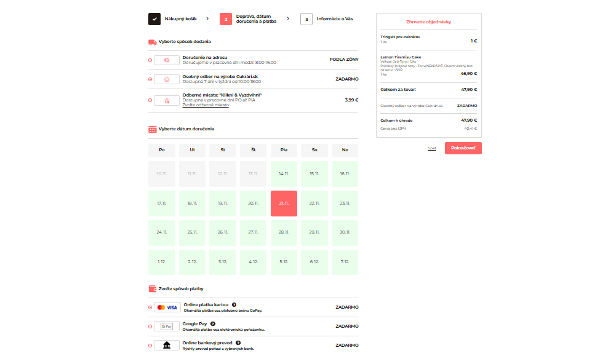Click the Visa/Mastercard card logo

167,307
